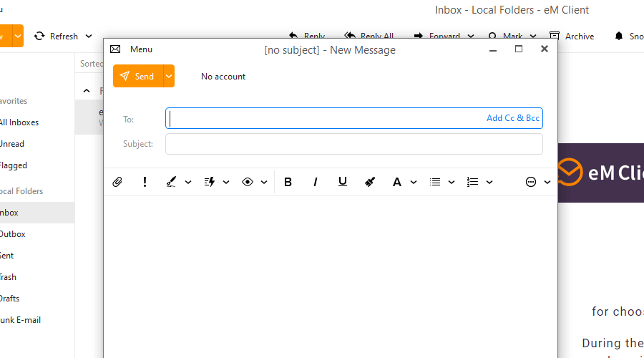The height and width of the screenshot is (358, 644).
Task: Open the orange New button dropdown
Action: point(18,36)
